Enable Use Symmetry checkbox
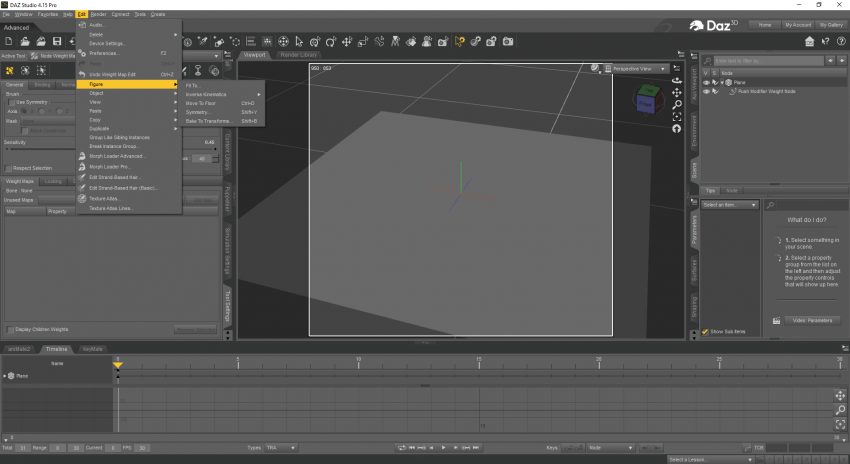 pyautogui.click(x=12, y=102)
